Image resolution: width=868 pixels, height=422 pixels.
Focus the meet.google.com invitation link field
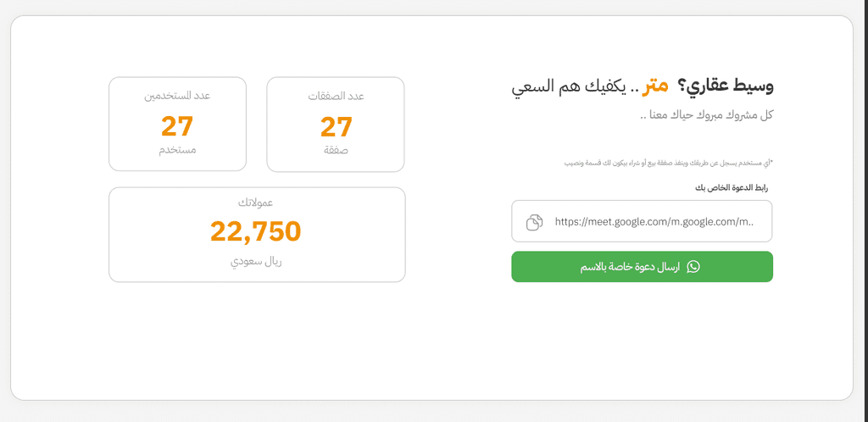(642, 221)
